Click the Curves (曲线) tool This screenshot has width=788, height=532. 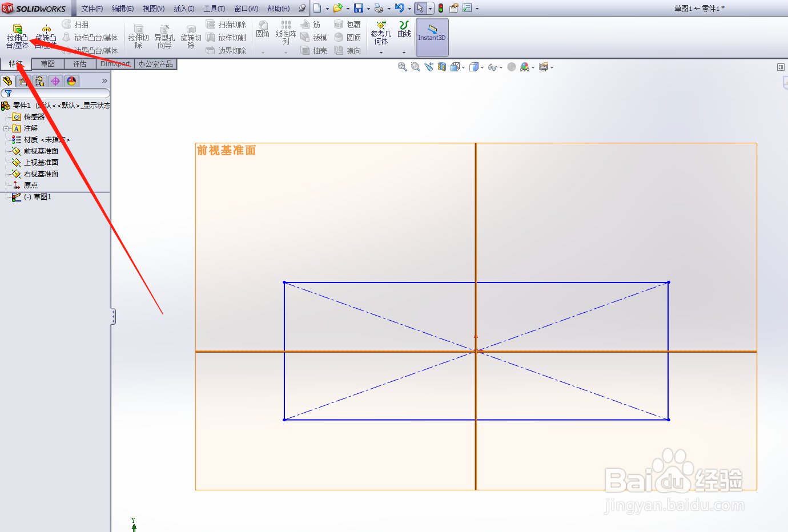pyautogui.click(x=404, y=30)
